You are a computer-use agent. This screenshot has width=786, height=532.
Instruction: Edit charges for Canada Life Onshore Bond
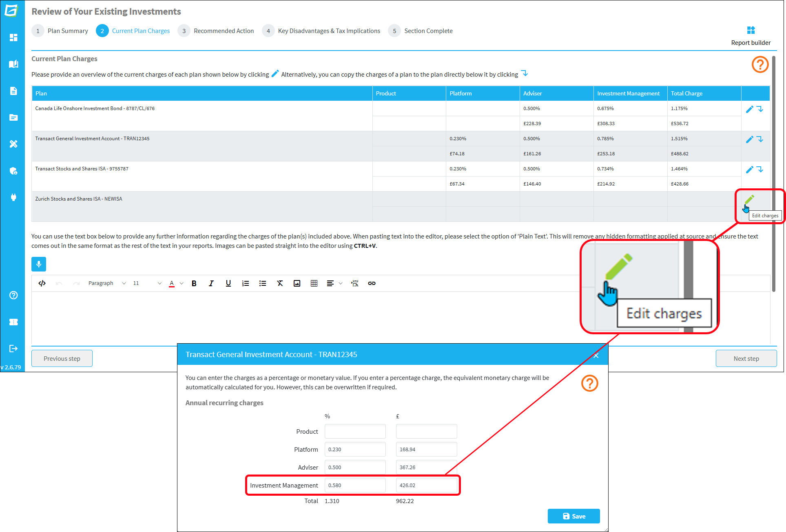coord(749,109)
